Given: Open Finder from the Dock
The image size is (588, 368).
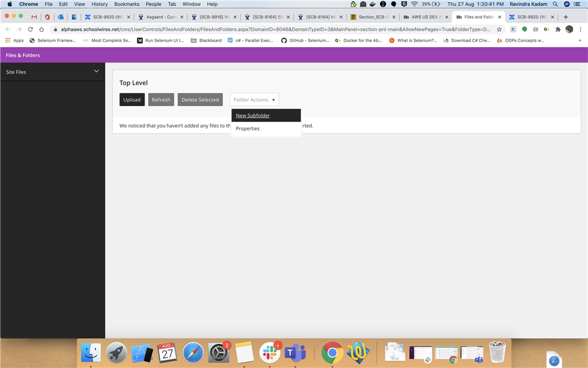Looking at the screenshot, I should tap(91, 353).
